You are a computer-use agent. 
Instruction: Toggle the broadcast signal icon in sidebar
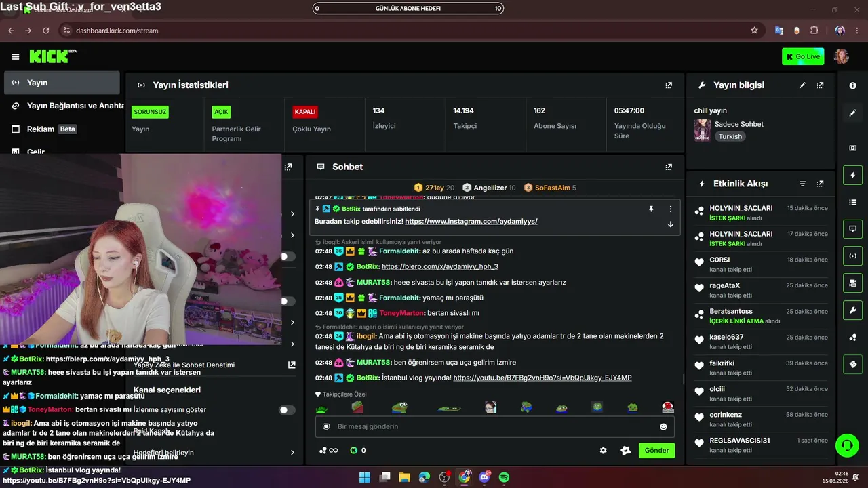point(853,256)
